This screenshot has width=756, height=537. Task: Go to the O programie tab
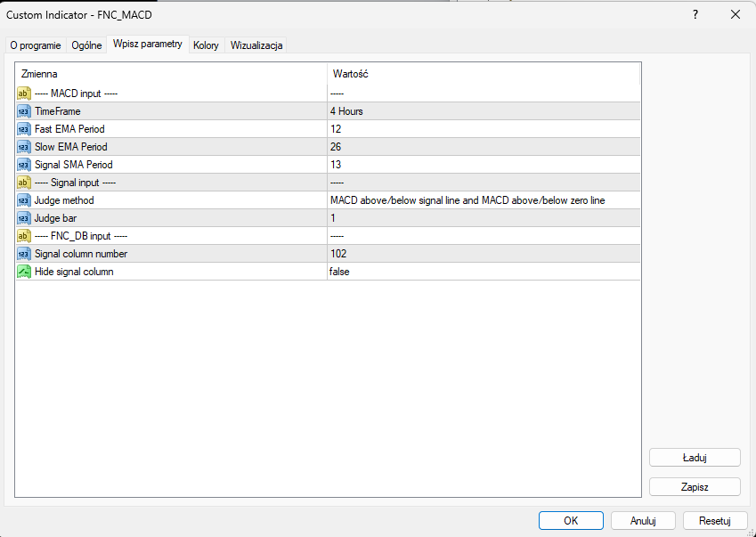pyautogui.click(x=36, y=45)
